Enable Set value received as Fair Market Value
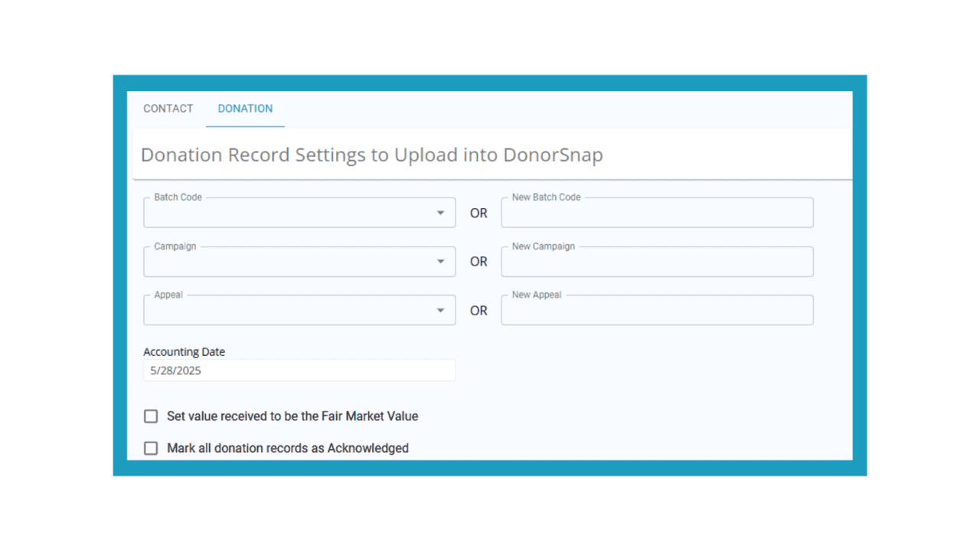Viewport: 980px width, 551px height. [x=151, y=416]
